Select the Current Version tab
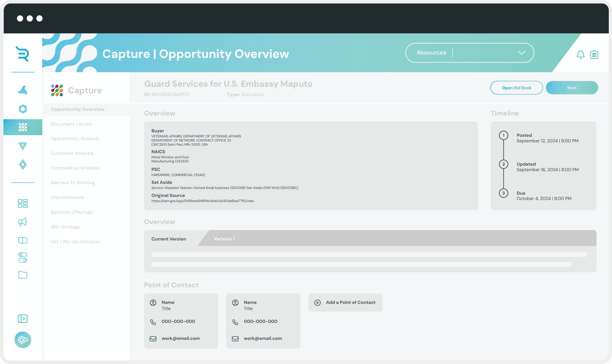 tap(169, 239)
